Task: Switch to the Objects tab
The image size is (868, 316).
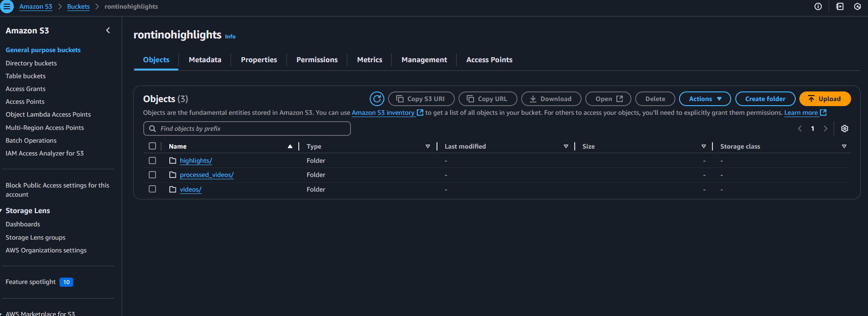Action: (x=156, y=60)
